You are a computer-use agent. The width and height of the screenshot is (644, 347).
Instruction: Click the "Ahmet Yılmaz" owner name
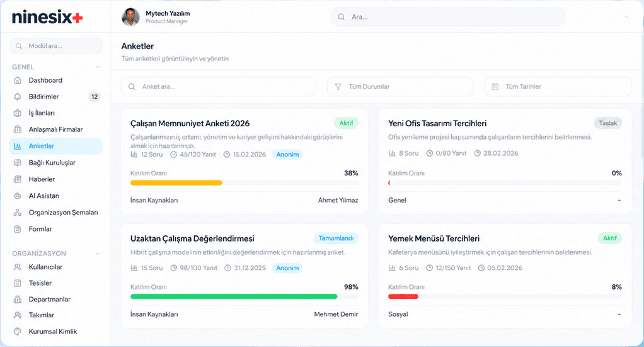(338, 200)
